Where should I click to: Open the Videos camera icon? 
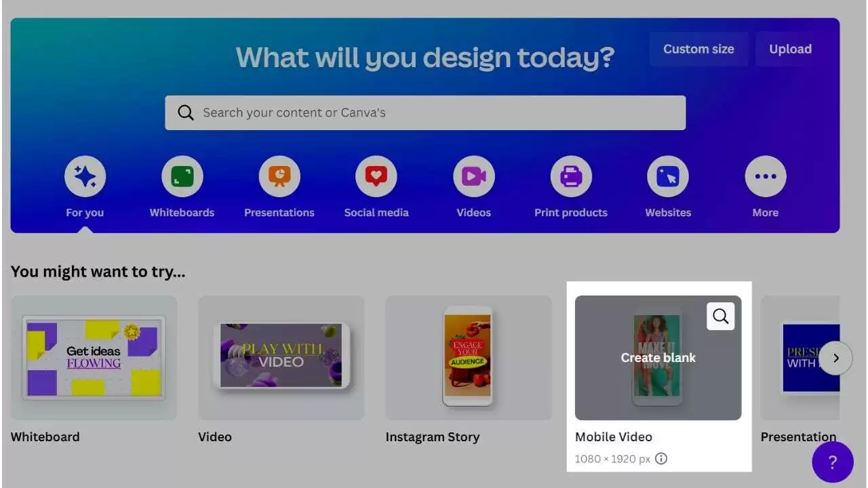point(473,177)
